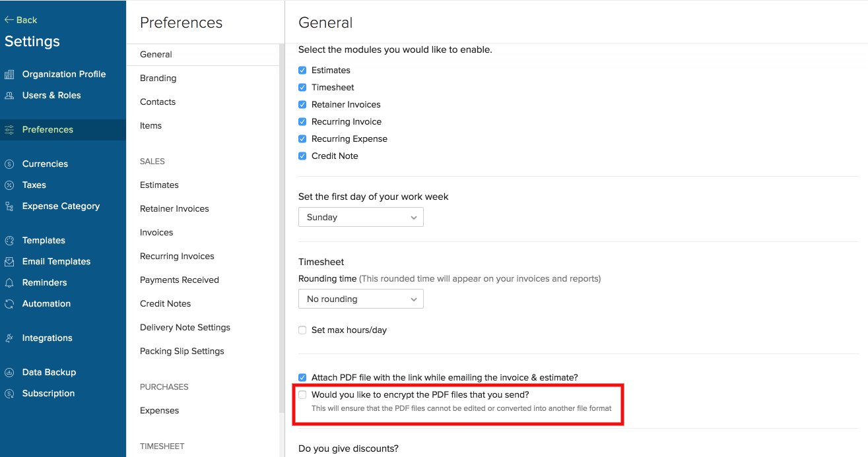Screen dimensions: 868x457
Task: Enable the Set max hours/day checkbox
Action: click(302, 330)
